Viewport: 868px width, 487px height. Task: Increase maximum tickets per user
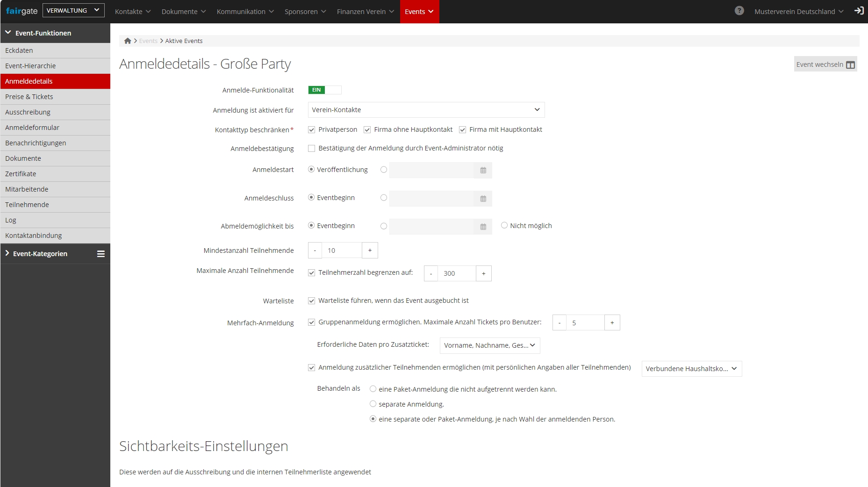pos(612,322)
